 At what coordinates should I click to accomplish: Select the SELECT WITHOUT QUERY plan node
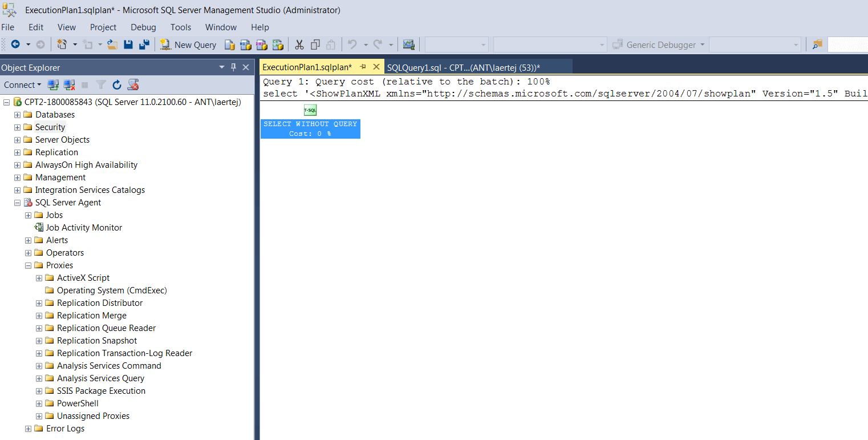point(310,128)
